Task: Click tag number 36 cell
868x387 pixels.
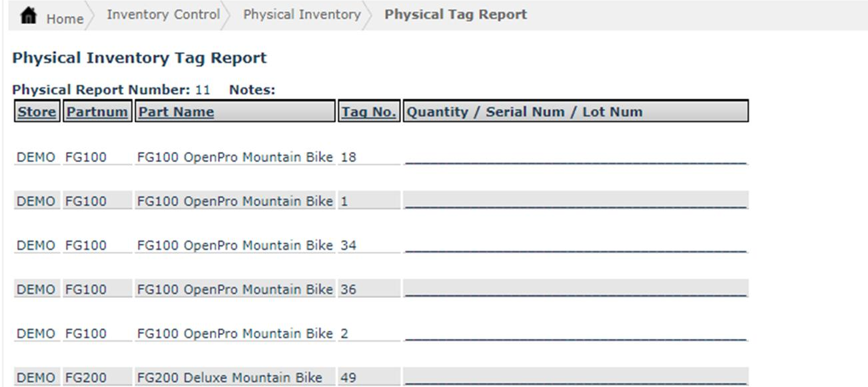Action: pyautogui.click(x=348, y=290)
